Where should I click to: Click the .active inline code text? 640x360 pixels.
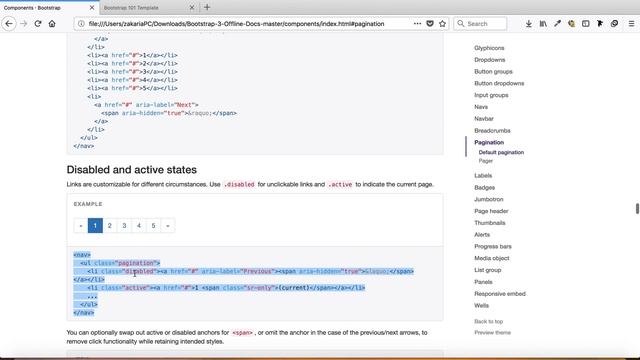(340, 184)
